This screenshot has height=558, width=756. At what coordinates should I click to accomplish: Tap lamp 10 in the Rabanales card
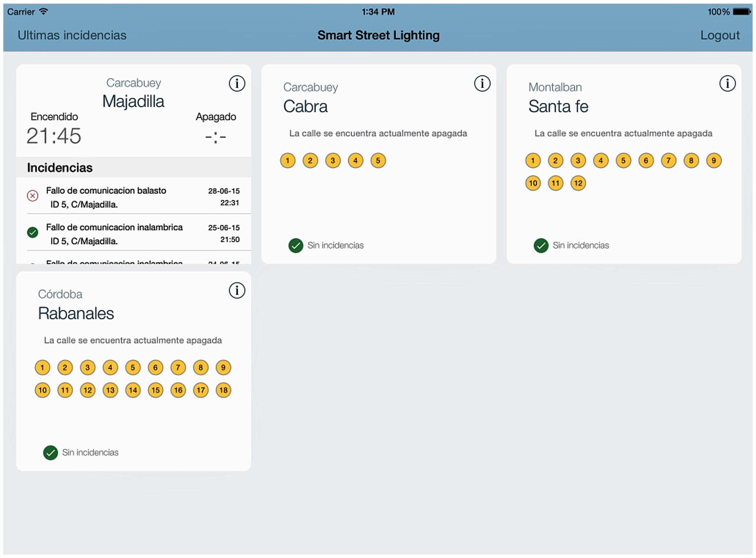tap(42, 390)
